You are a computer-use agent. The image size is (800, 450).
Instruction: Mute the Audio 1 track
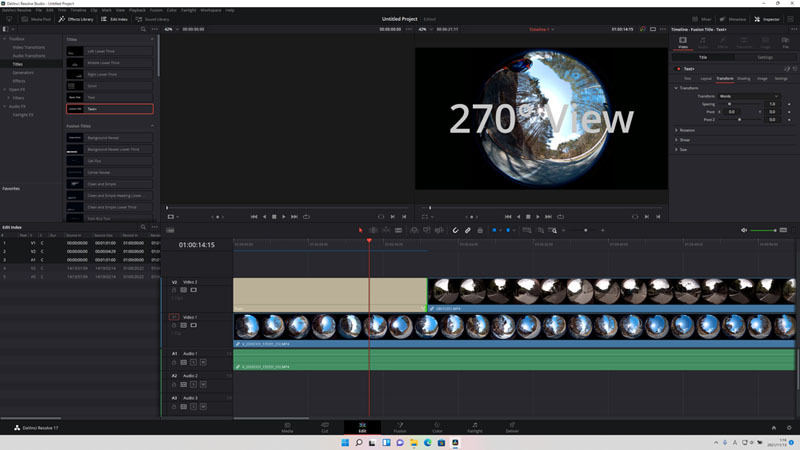[203, 362]
